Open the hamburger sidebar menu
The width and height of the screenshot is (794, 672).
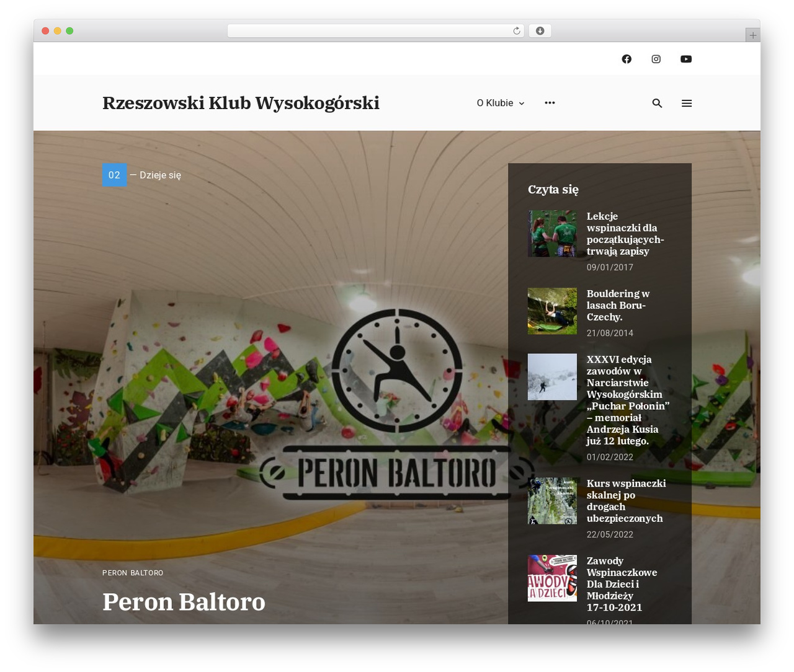(x=687, y=104)
